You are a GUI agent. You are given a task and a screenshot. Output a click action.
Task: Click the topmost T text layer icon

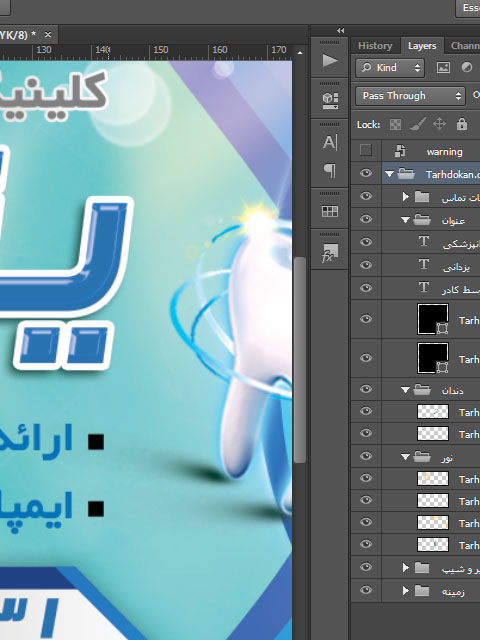coord(424,242)
